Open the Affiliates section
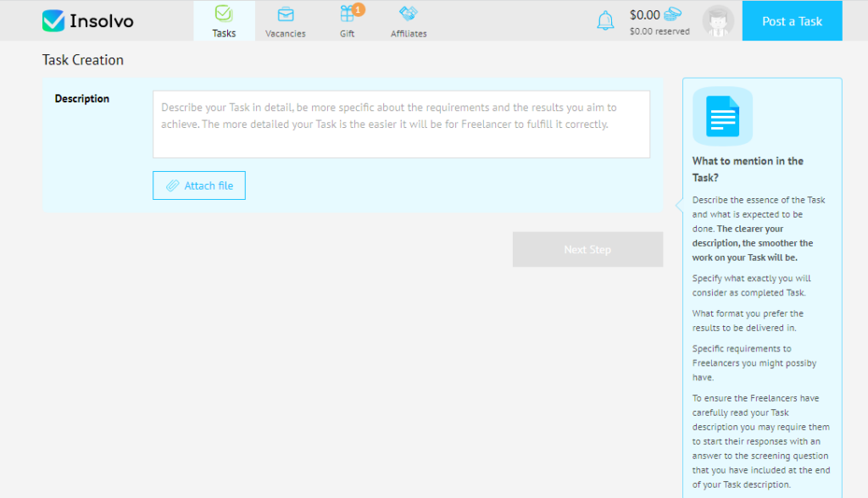 pyautogui.click(x=408, y=20)
